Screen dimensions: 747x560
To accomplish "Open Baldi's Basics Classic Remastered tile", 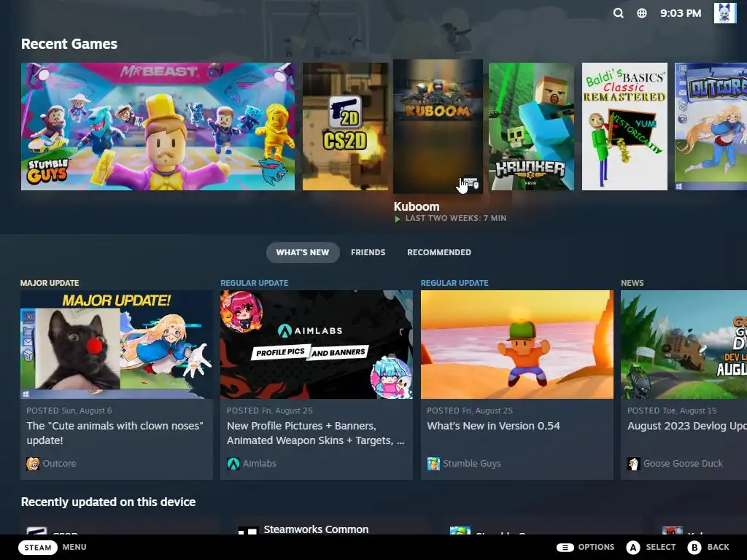I will point(624,126).
